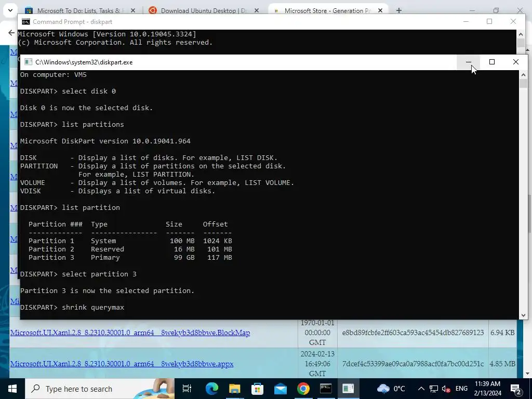Close the diskpart.exe window

point(516,62)
